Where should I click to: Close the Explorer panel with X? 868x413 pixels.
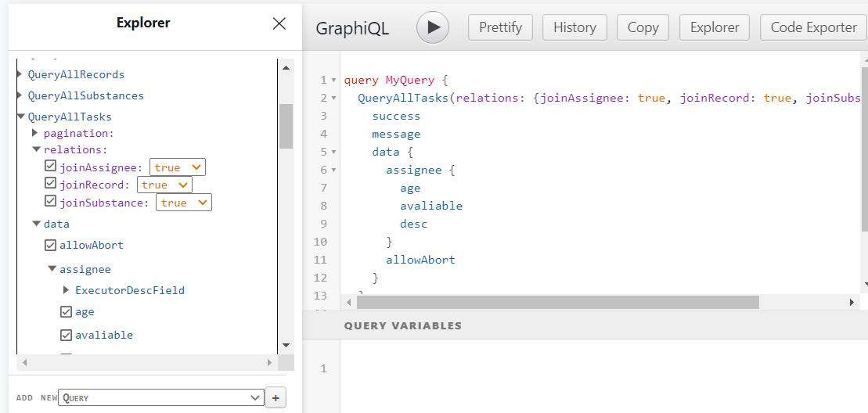(279, 23)
